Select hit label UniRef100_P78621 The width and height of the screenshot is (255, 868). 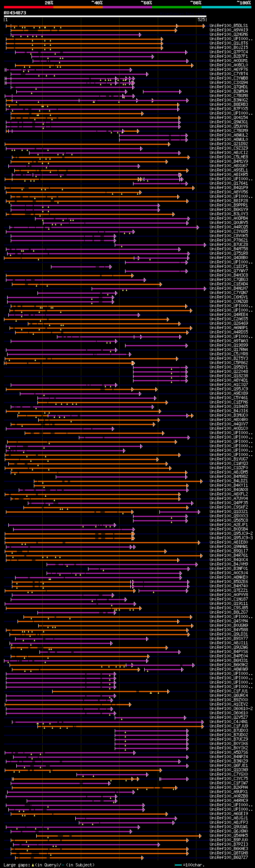[x=229, y=240]
